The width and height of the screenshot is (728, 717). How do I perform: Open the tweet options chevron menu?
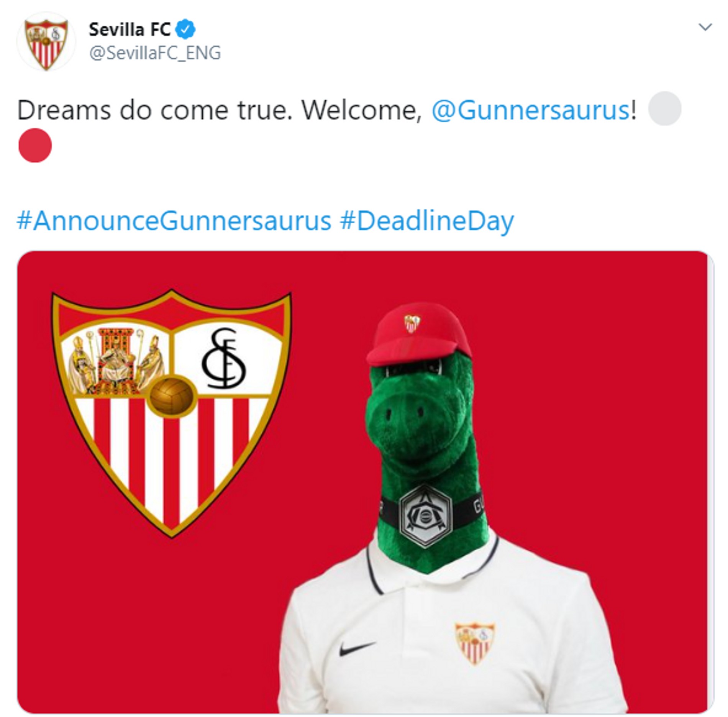[x=705, y=27]
